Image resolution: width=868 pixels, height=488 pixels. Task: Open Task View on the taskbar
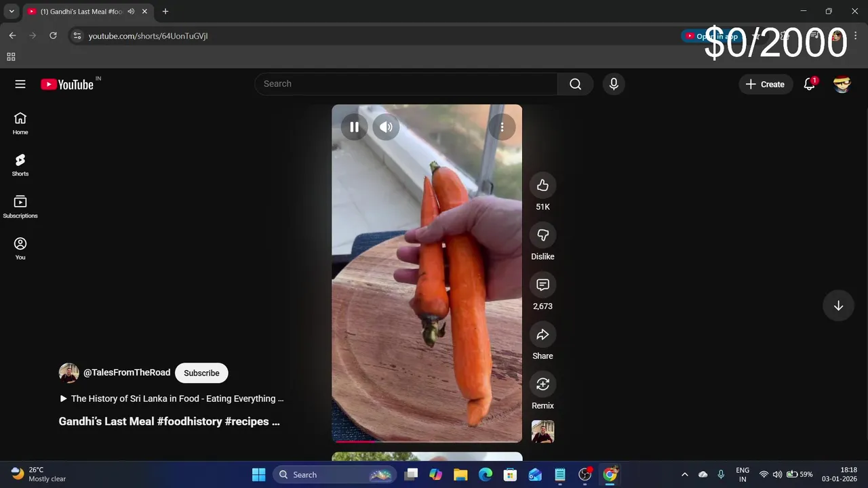pyautogui.click(x=411, y=474)
